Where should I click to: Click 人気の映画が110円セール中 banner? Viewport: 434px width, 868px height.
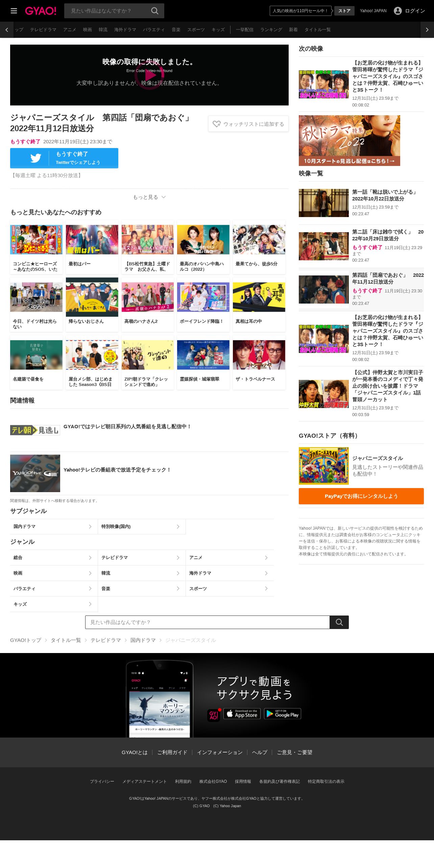300,11
